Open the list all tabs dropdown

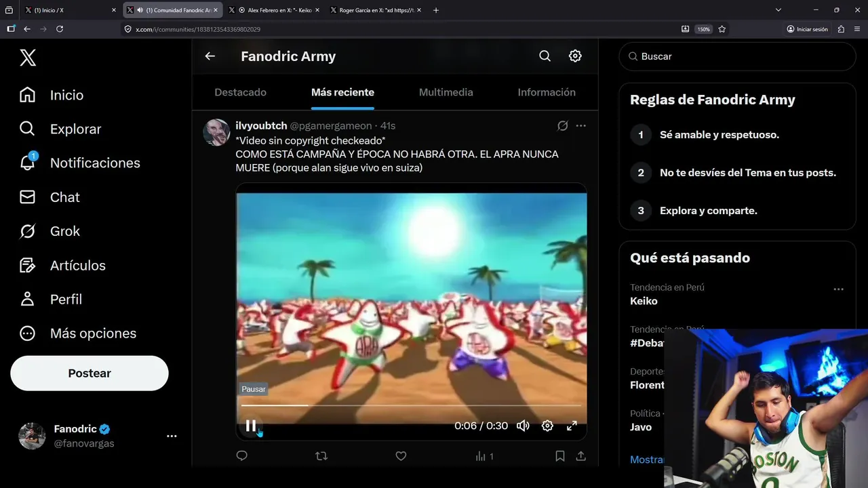(778, 10)
